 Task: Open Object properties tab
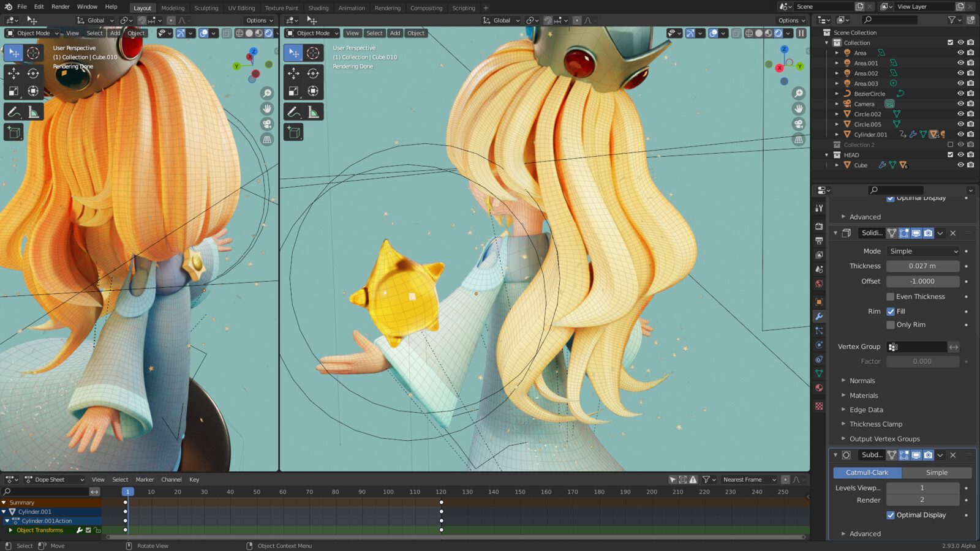[819, 302]
